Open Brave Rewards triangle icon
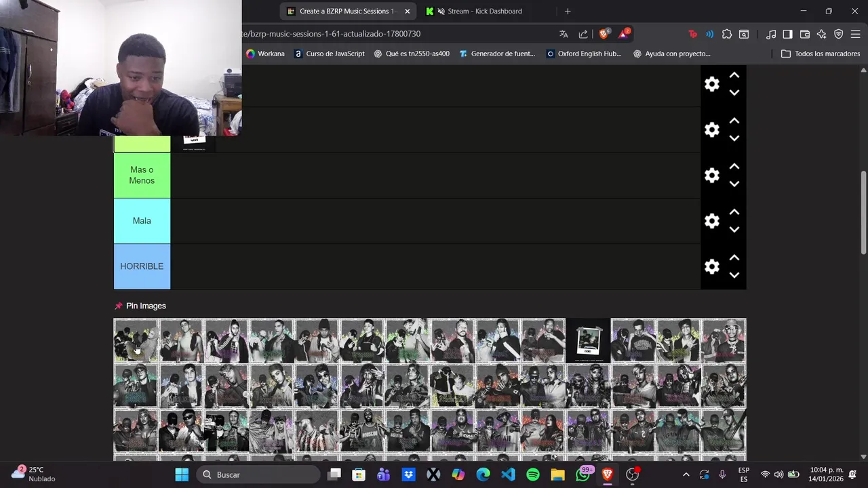 pyautogui.click(x=624, y=34)
